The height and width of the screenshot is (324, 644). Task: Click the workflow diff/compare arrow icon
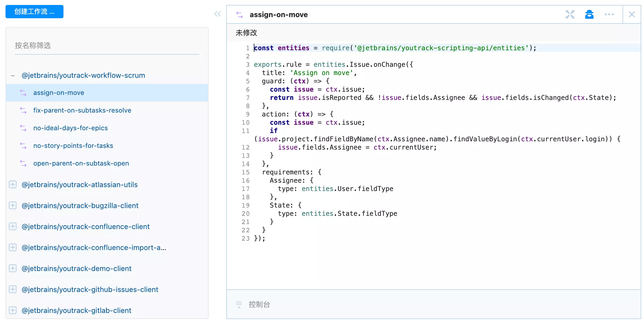239,15
